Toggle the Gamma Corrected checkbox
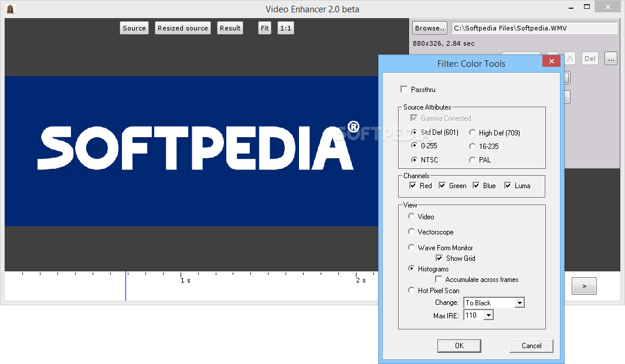 coord(414,118)
